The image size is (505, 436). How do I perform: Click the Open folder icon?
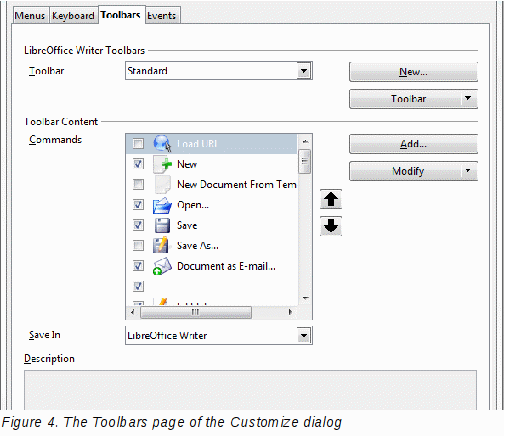tap(162, 205)
